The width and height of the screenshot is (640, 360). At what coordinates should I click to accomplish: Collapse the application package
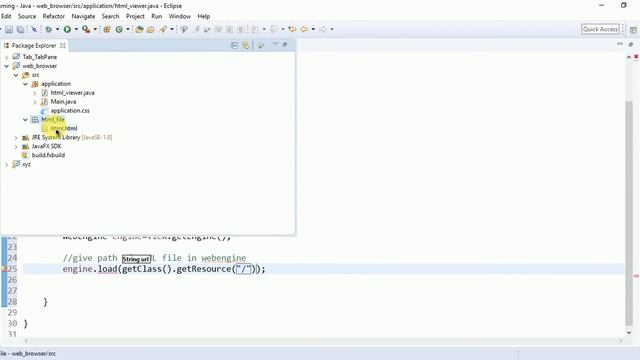[25, 84]
